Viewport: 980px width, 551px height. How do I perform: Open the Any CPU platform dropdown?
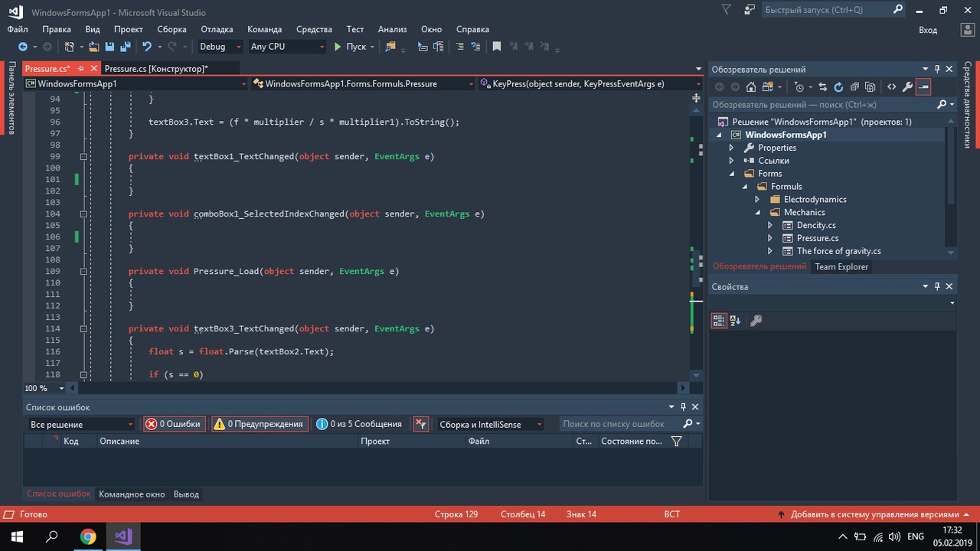click(288, 47)
